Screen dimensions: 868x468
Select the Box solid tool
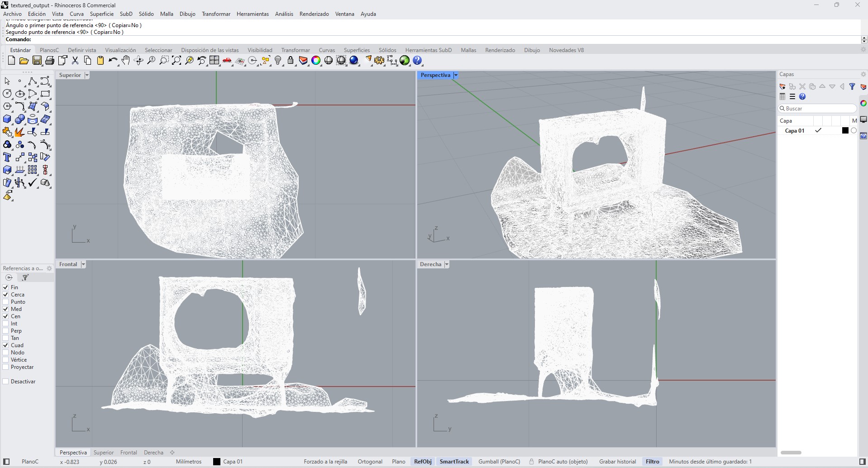click(7, 119)
